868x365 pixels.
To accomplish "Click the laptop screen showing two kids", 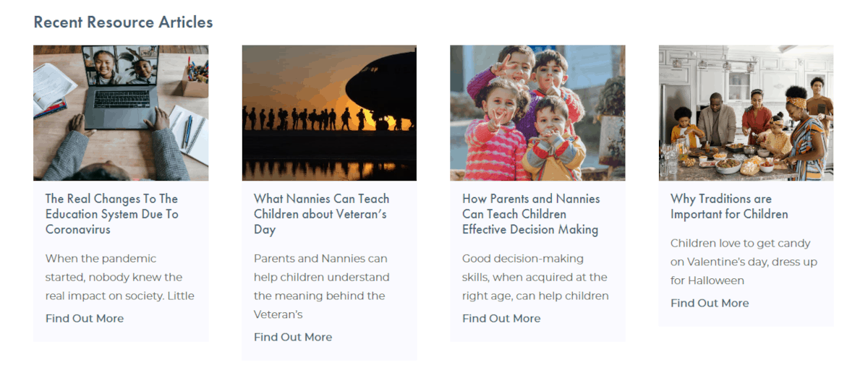I will click(x=122, y=66).
